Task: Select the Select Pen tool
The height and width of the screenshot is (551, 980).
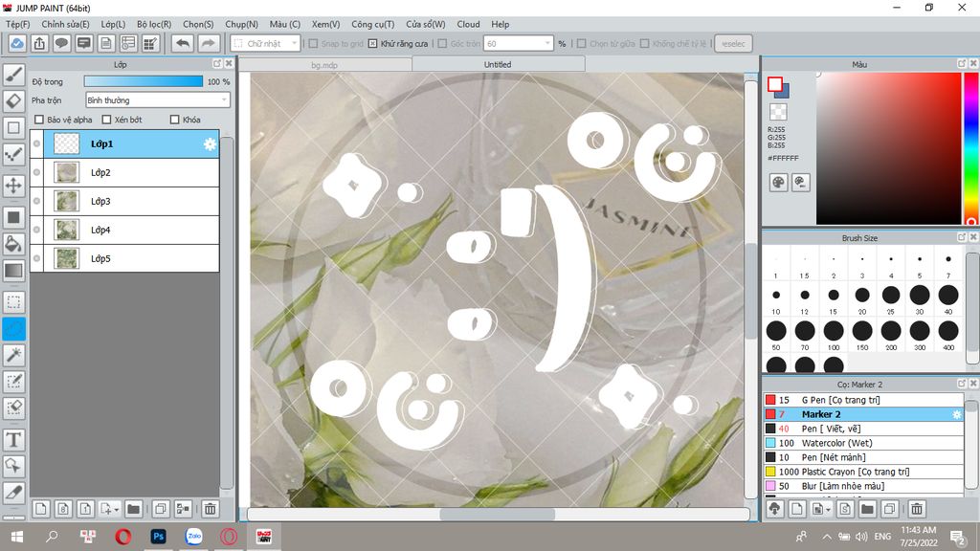Action: point(13,381)
